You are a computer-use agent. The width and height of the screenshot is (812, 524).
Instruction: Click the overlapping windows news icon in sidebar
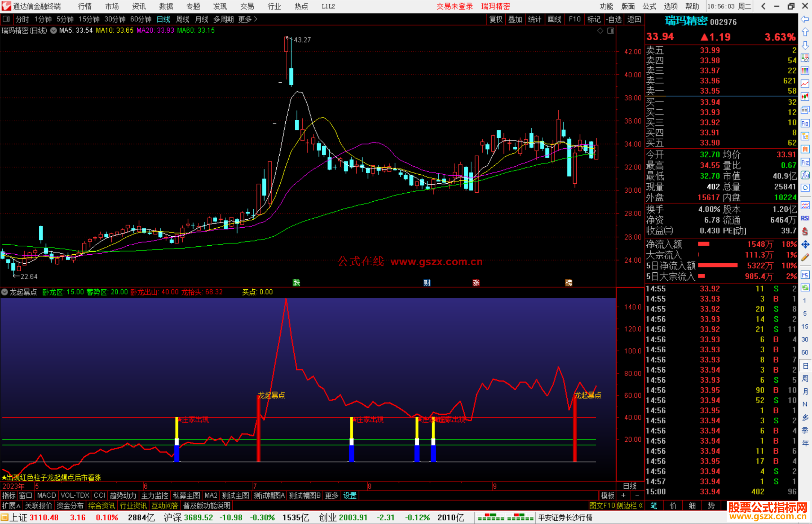pos(805,110)
